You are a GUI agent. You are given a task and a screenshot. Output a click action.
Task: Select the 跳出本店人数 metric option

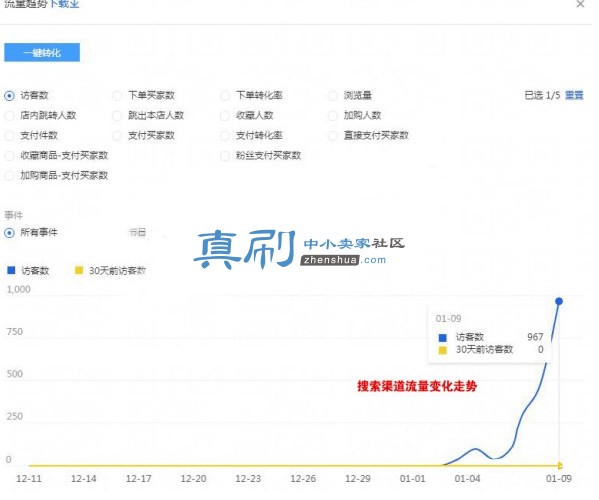(117, 115)
